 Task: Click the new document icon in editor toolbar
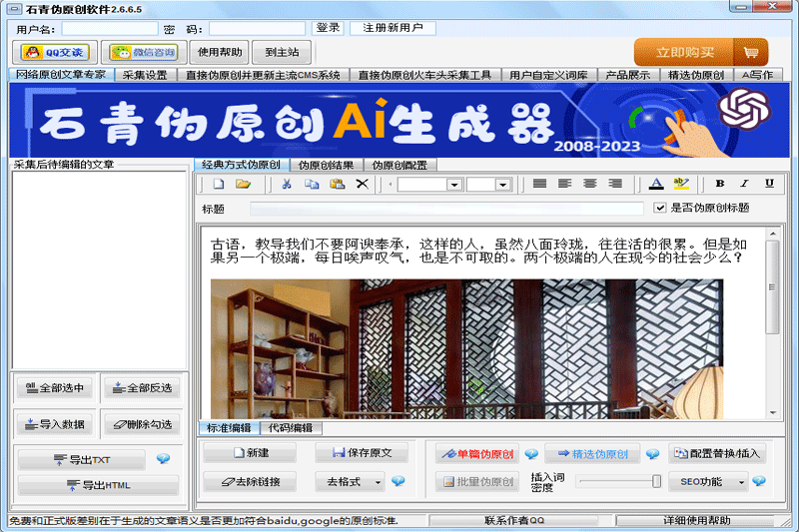tap(218, 184)
